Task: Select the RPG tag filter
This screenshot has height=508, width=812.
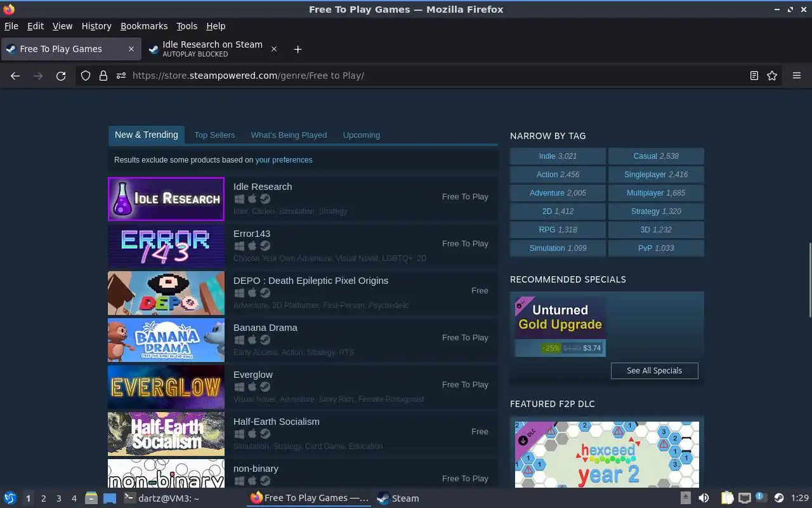Action: [558, 230]
